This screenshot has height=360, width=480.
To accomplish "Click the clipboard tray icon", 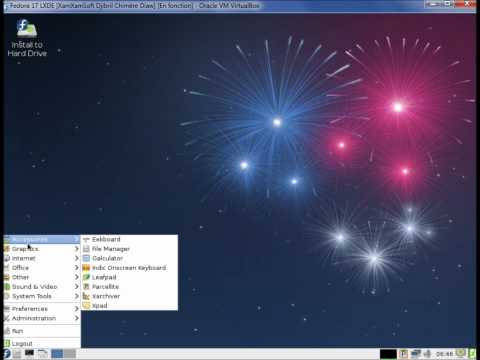I will pyautogui.click(x=404, y=354).
